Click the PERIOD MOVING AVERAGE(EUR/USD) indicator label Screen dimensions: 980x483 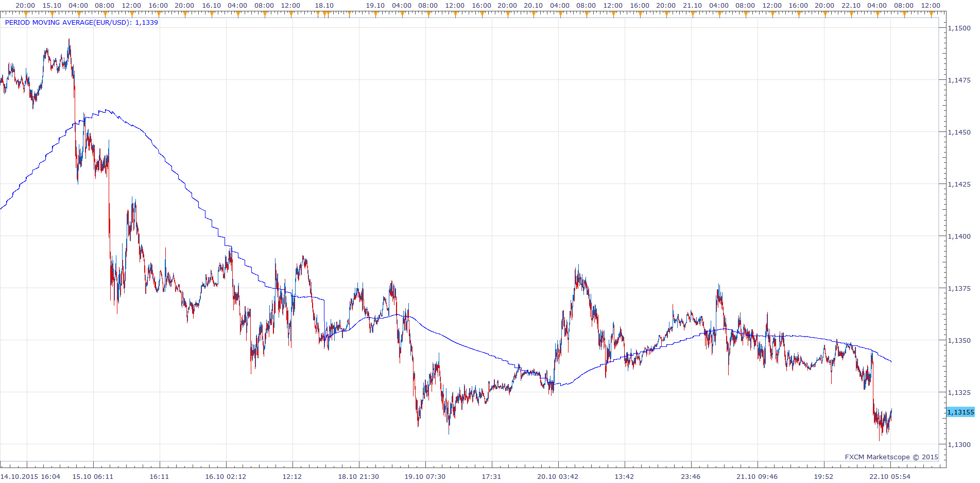coord(81,23)
